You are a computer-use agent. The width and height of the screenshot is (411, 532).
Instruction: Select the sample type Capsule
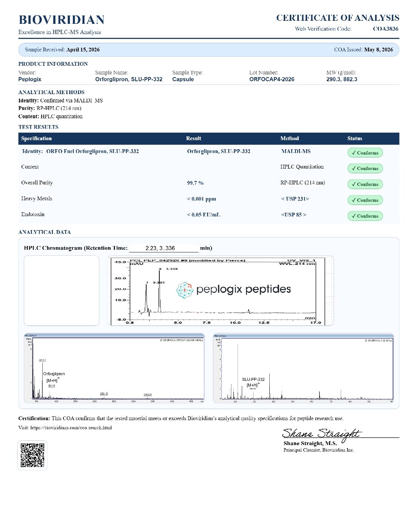click(183, 79)
